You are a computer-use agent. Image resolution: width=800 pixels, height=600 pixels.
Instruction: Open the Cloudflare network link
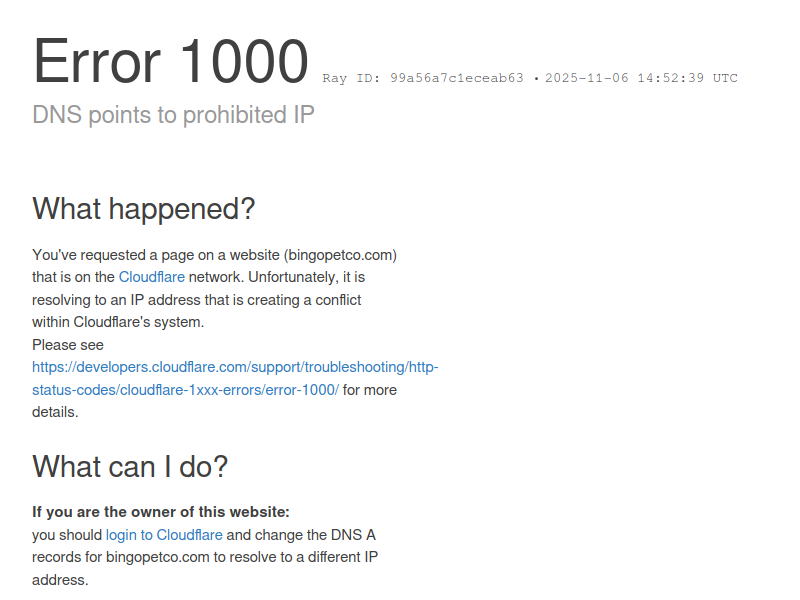coord(152,277)
